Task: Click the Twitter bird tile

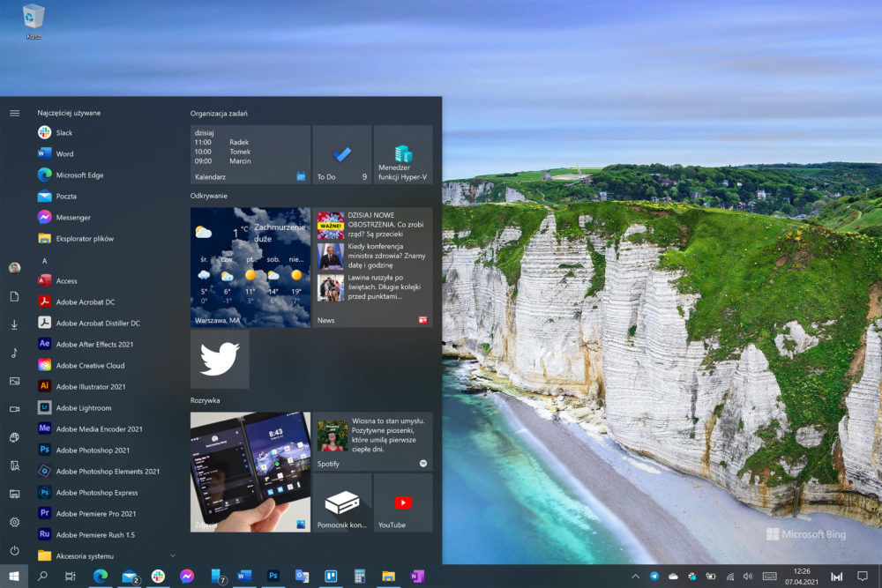Action: point(220,360)
